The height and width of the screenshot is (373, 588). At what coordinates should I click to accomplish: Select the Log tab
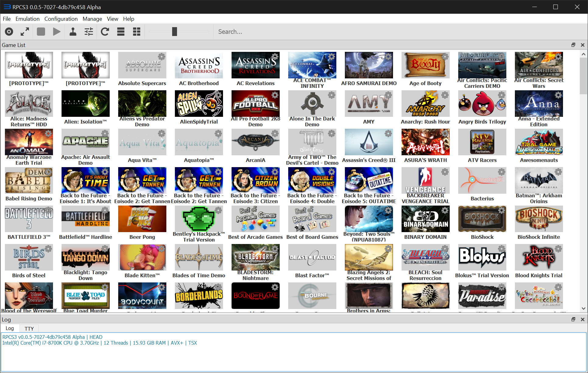pyautogui.click(x=10, y=328)
